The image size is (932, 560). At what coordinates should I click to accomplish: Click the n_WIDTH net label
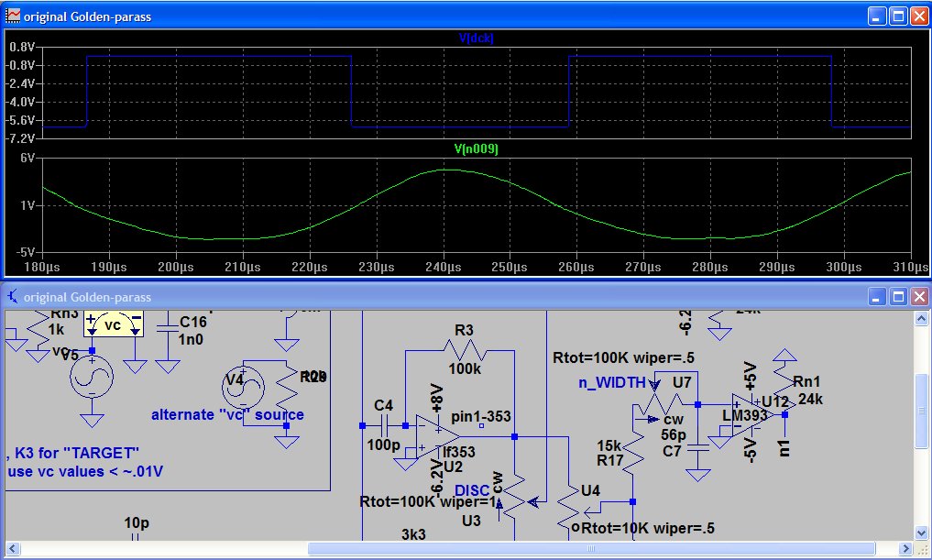pos(611,382)
